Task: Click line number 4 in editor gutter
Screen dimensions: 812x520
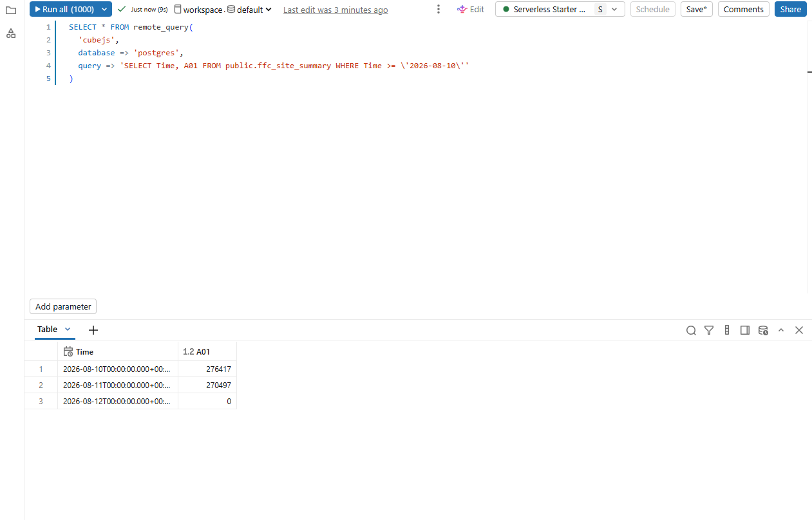Action: 48,66
